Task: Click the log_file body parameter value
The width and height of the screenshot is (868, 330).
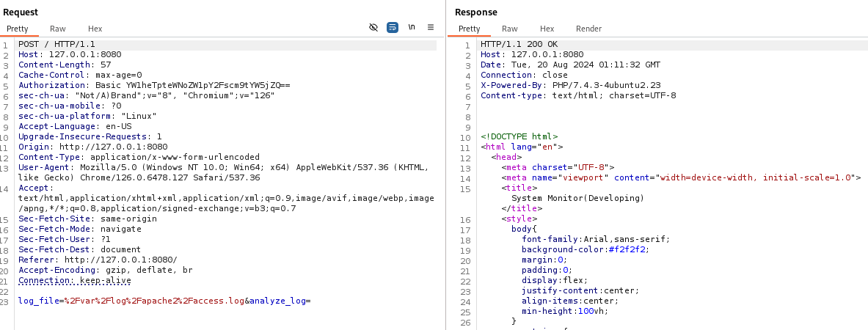Action: coord(154,301)
